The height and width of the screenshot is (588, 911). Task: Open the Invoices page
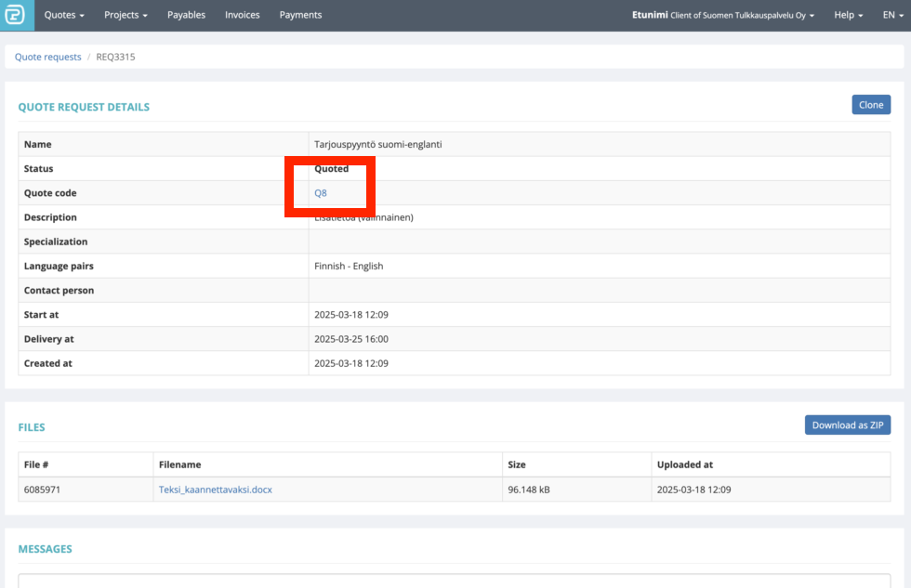click(x=243, y=15)
